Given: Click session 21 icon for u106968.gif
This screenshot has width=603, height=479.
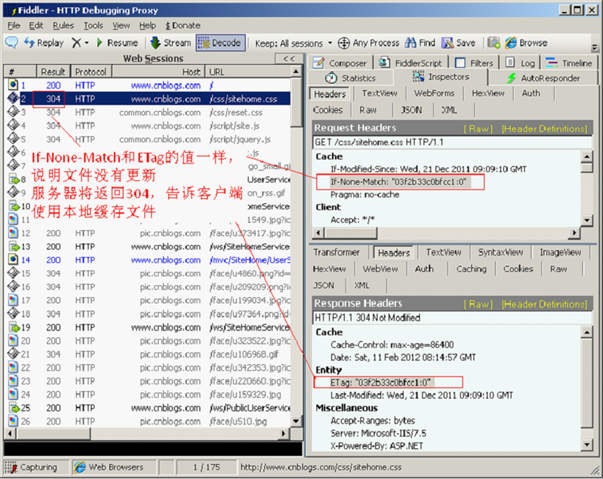Looking at the screenshot, I should (13, 354).
